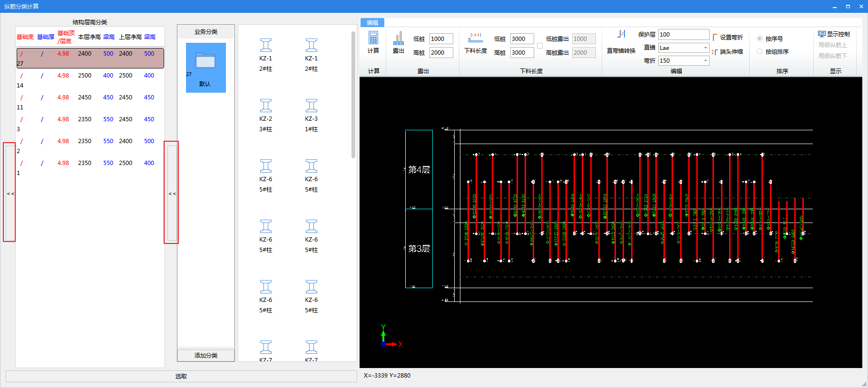The height and width of the screenshot is (388, 868).
Task: Click the 基础底 column header
Action: click(25, 37)
